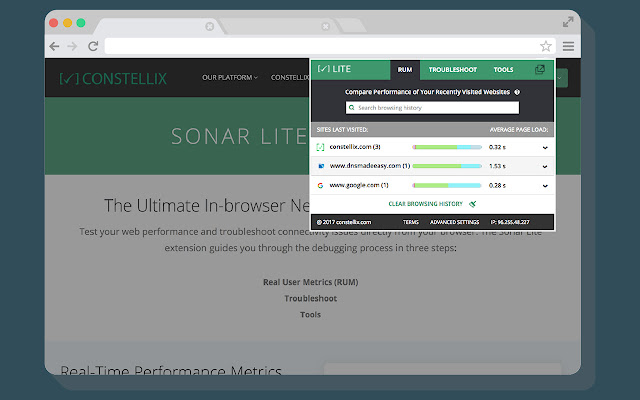640x400 pixels.
Task: Click the browser forward arrow
Action: click(72, 46)
